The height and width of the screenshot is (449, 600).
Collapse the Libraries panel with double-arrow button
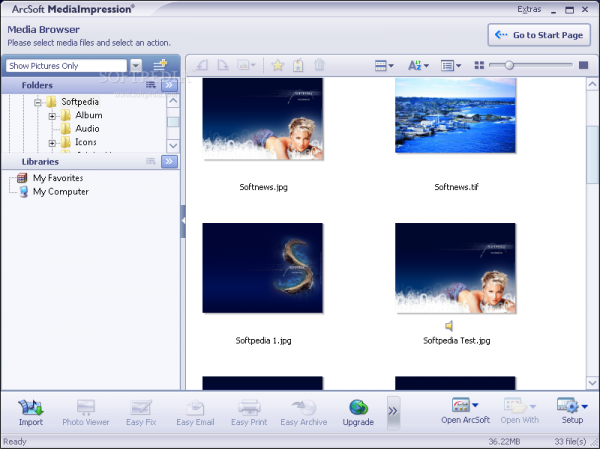click(x=170, y=161)
